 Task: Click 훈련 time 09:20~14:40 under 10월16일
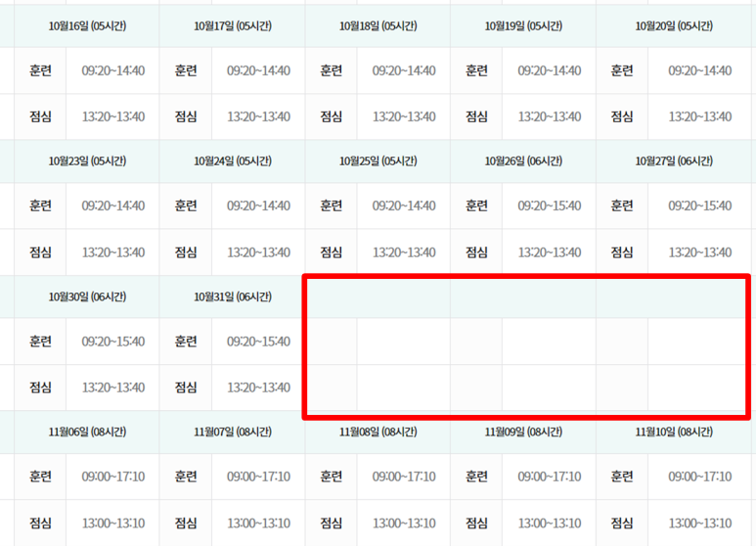click(113, 70)
